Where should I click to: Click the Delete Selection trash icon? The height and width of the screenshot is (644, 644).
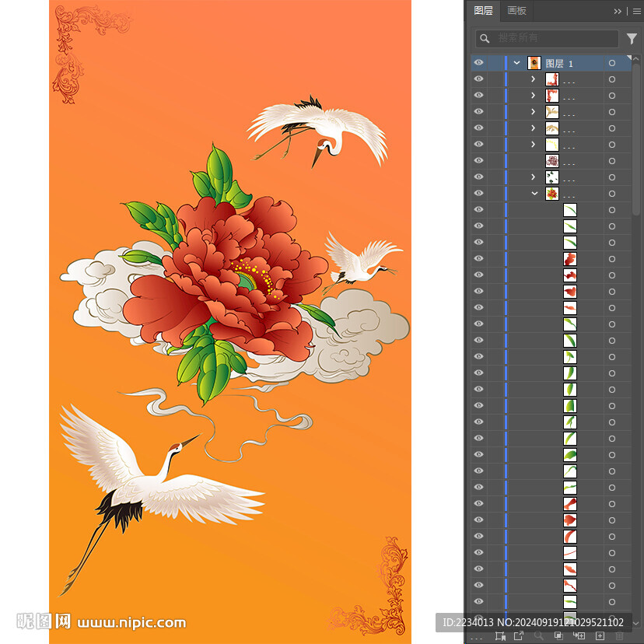[x=619, y=636]
